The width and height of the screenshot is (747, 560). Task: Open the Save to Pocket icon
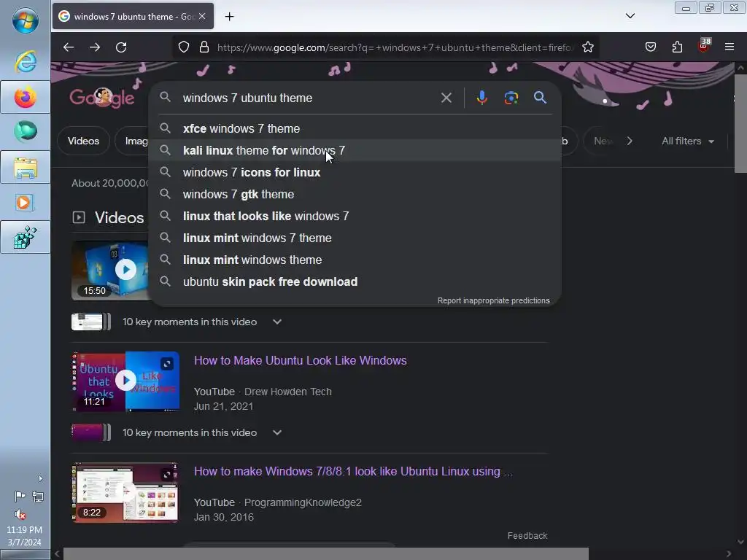(651, 47)
